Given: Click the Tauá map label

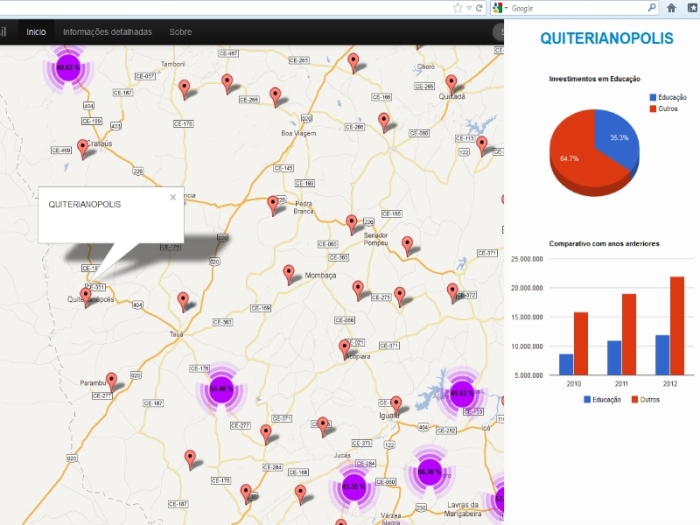Looking at the screenshot, I should click(176, 334).
